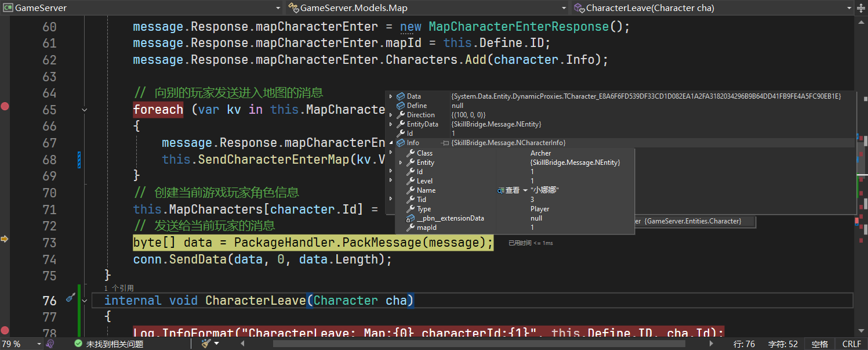
Task: Click the CRLF line ending indicator
Action: pyautogui.click(x=851, y=344)
